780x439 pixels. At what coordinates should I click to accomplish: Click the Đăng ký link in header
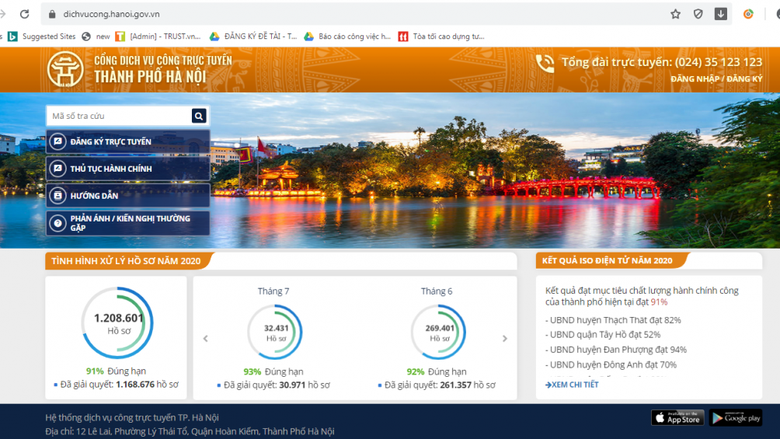tap(744, 78)
